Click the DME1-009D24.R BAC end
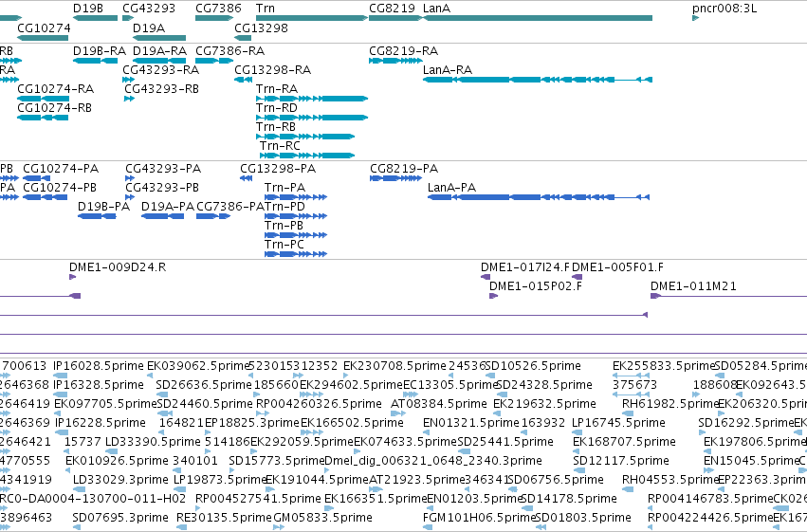The image size is (807, 532). tap(73, 277)
